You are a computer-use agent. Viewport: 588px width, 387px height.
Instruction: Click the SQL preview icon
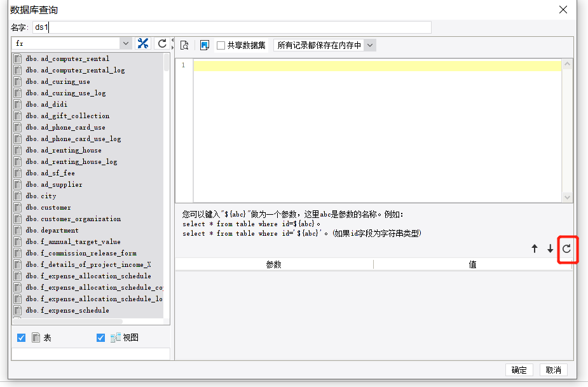(184, 45)
